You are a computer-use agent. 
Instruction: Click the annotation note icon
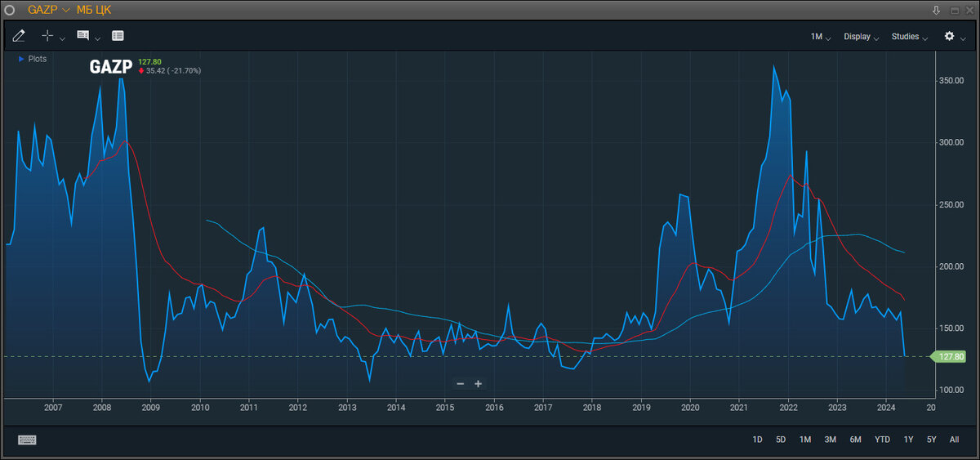pos(82,36)
